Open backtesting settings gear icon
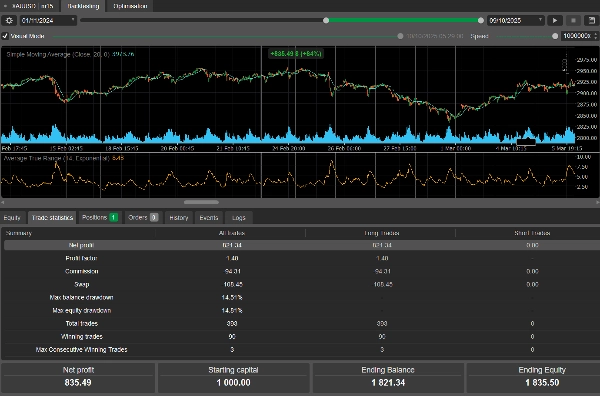 [9, 21]
